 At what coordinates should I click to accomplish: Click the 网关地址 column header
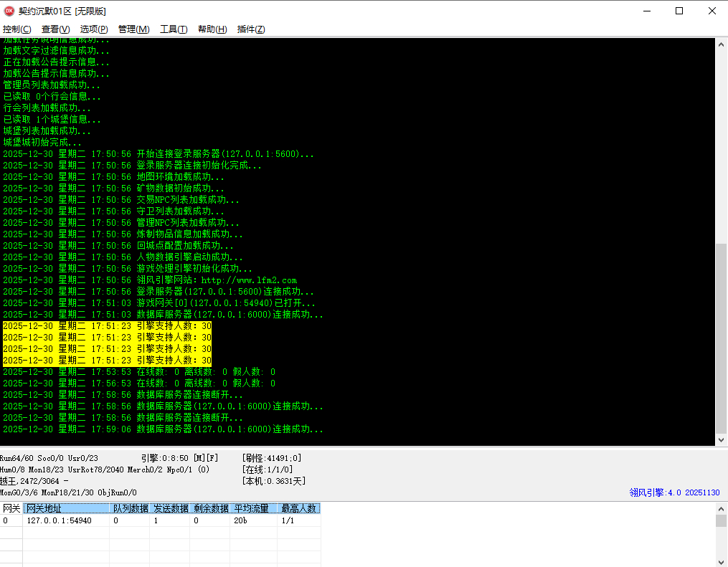tap(67, 508)
